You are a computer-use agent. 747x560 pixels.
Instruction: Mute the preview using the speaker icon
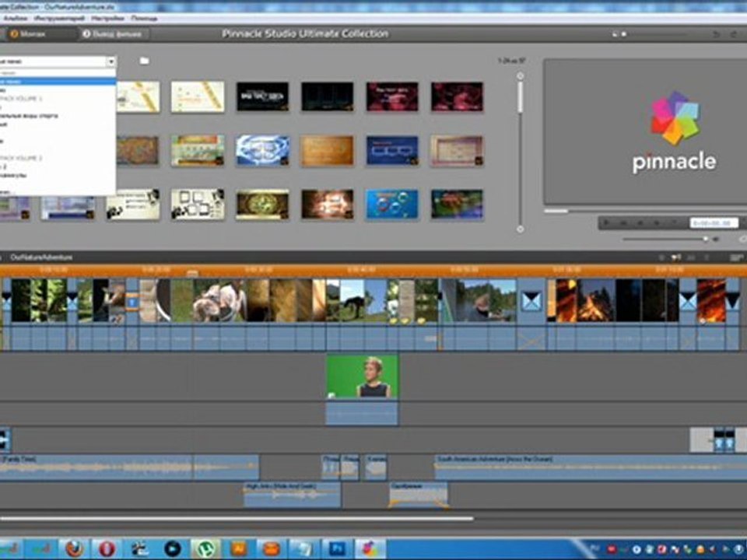click(715, 239)
